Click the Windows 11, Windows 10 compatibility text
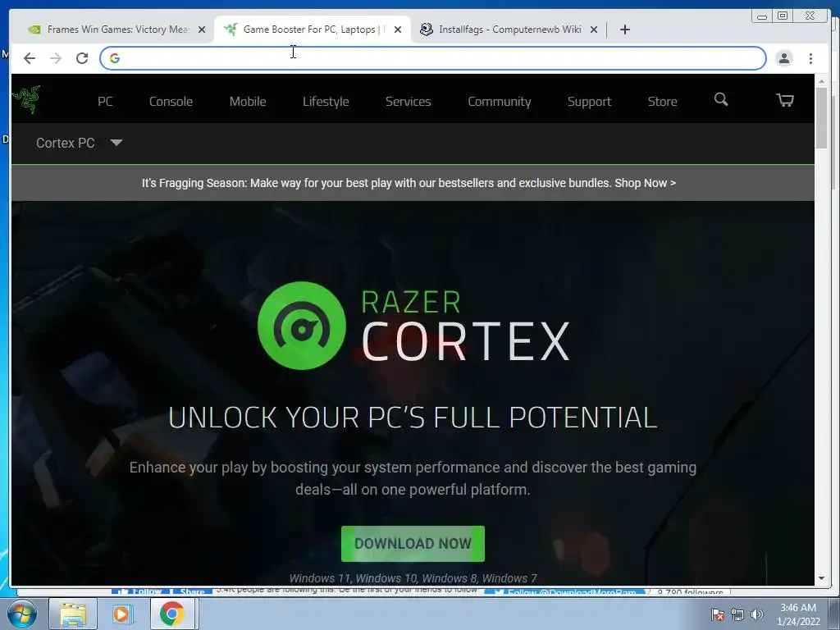This screenshot has width=840, height=630. pos(413,578)
